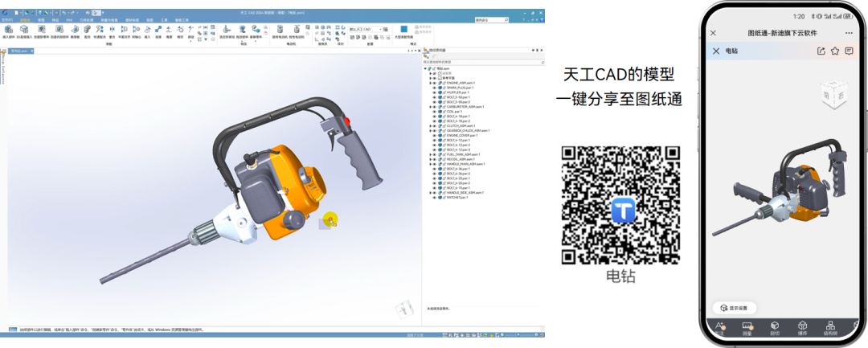
Task: Select the 同轴心 (Axial Align) tool
Action: (136, 31)
